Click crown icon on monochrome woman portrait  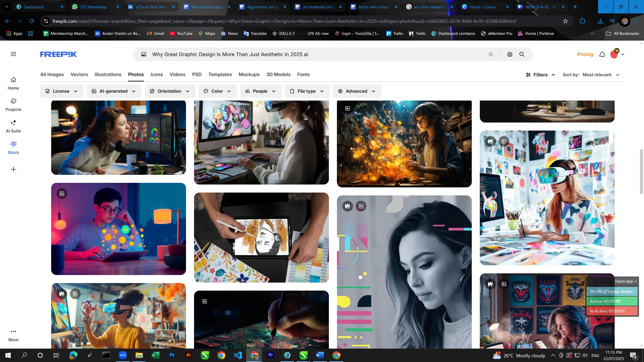pos(347,206)
